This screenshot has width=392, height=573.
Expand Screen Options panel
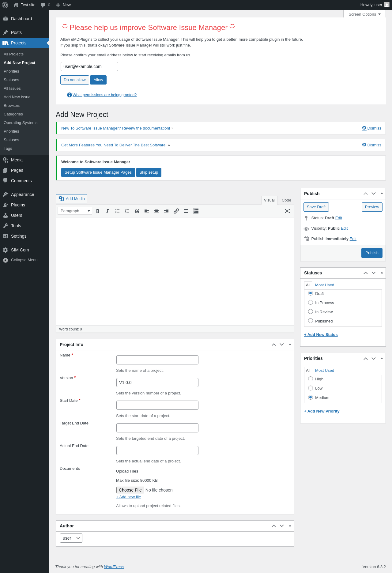(364, 14)
